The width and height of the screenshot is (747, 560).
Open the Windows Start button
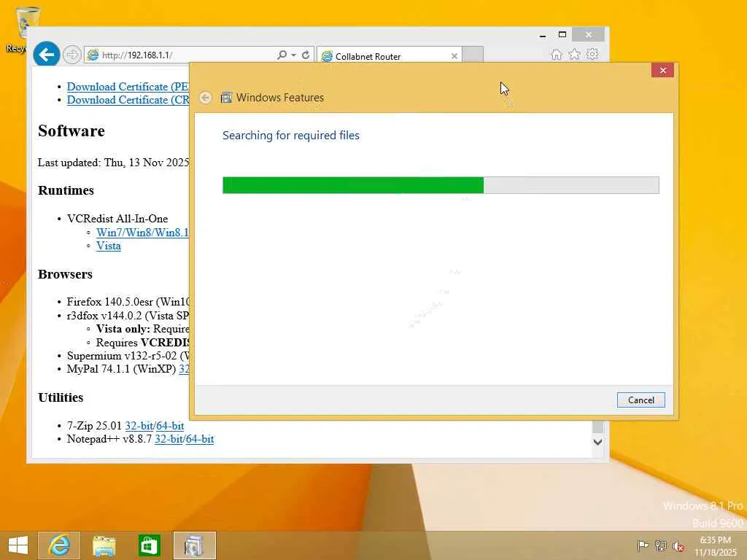pyautogui.click(x=18, y=545)
